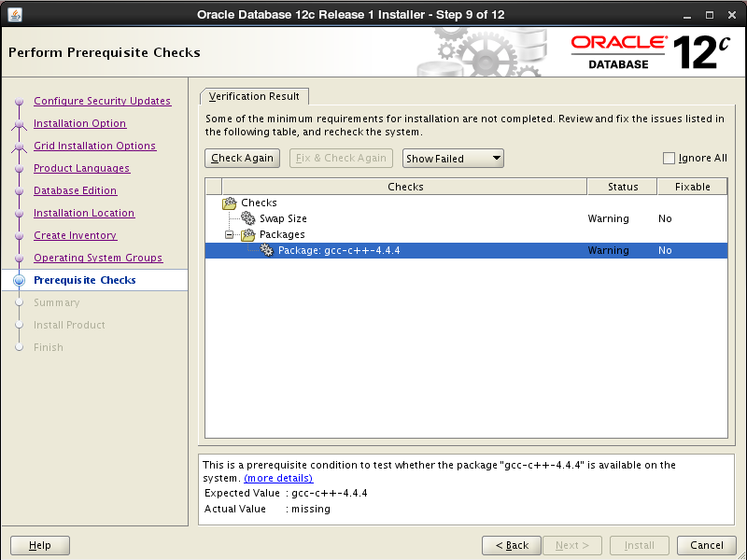Collapse the Packages tree node
The width and height of the screenshot is (747, 560).
click(229, 235)
